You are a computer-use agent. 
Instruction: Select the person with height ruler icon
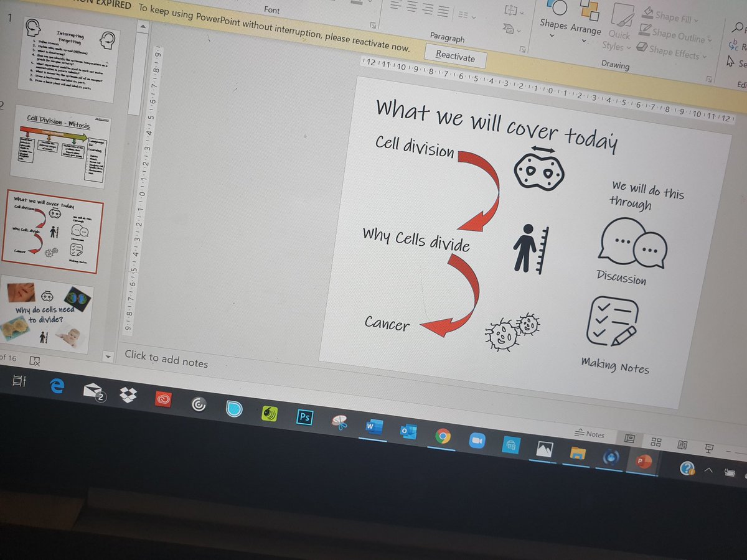530,250
